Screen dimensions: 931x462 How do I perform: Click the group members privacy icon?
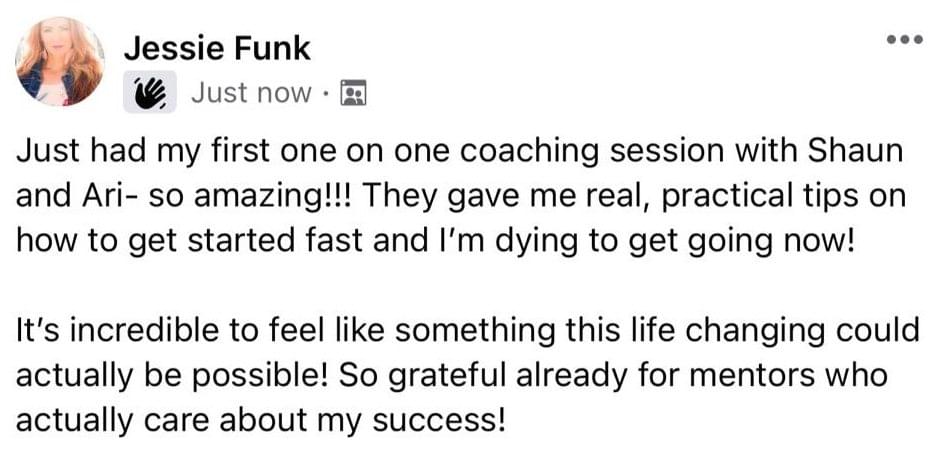point(353,93)
